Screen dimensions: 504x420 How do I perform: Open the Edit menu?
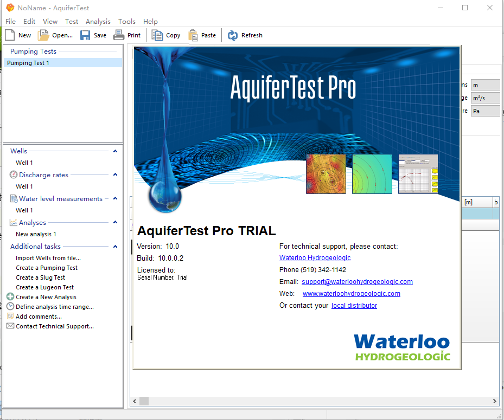pyautogui.click(x=29, y=22)
